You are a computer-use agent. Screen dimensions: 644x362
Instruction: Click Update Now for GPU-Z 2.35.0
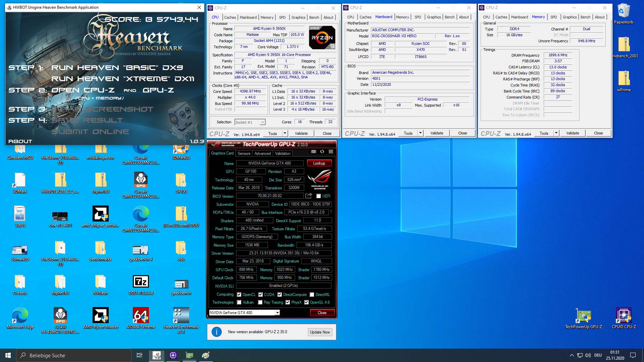(x=320, y=332)
